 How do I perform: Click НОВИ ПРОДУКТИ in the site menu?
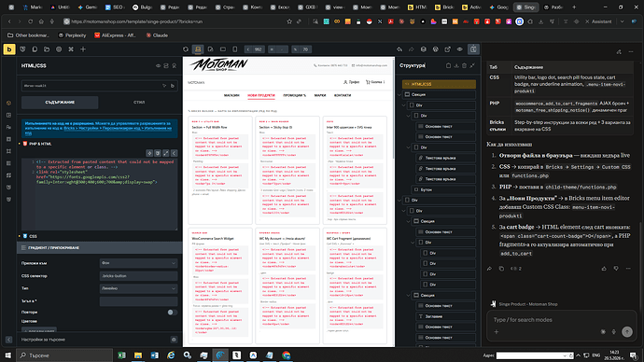(261, 95)
